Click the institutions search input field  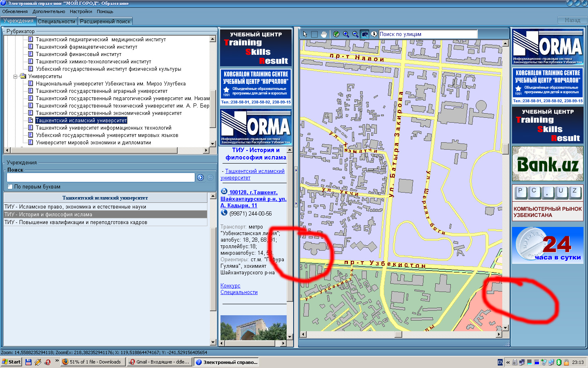click(x=101, y=177)
